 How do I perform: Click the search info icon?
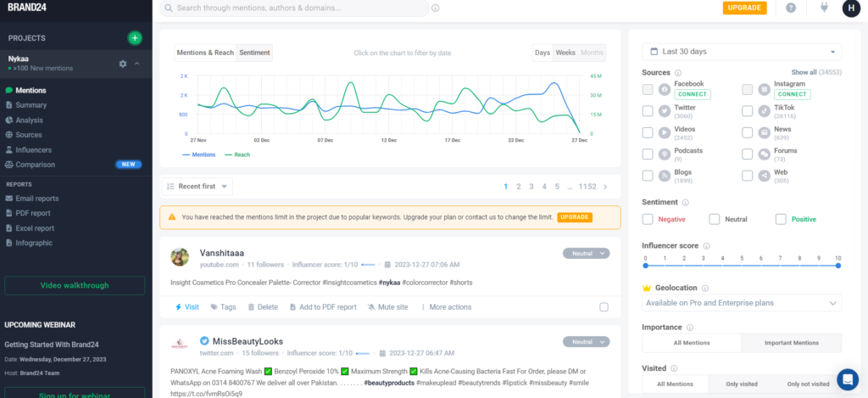(436, 8)
